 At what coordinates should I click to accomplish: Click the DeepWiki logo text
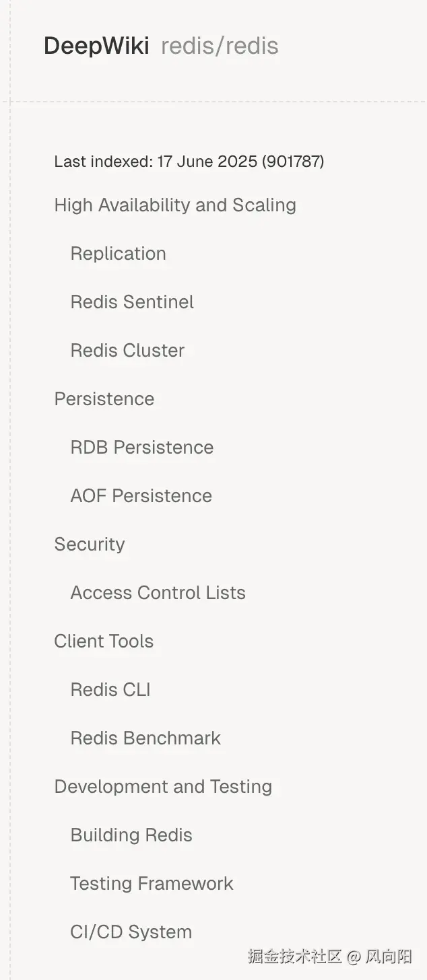coord(96,46)
